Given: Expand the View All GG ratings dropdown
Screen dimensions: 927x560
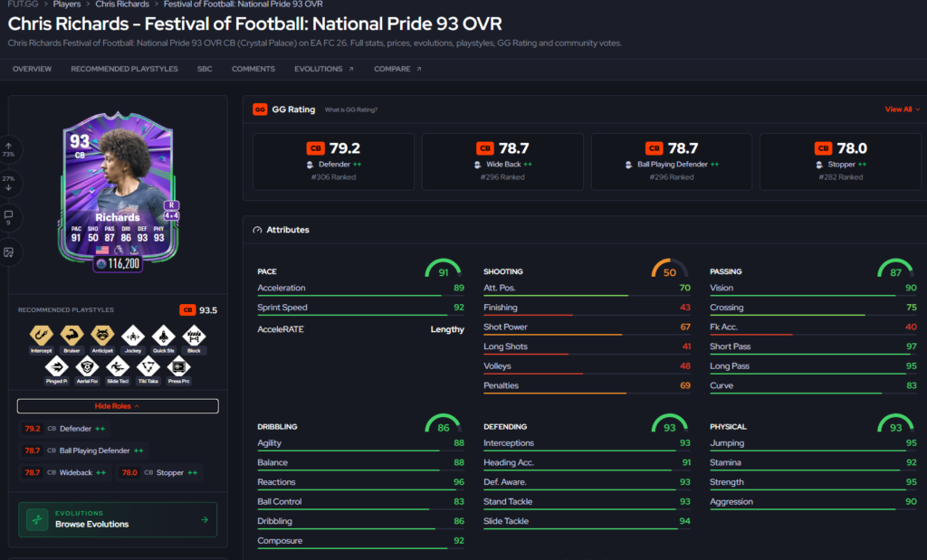Looking at the screenshot, I should (902, 109).
